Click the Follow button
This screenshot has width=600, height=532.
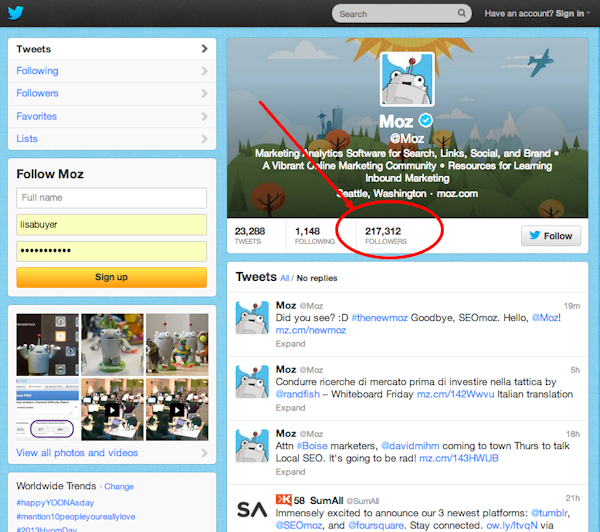551,236
